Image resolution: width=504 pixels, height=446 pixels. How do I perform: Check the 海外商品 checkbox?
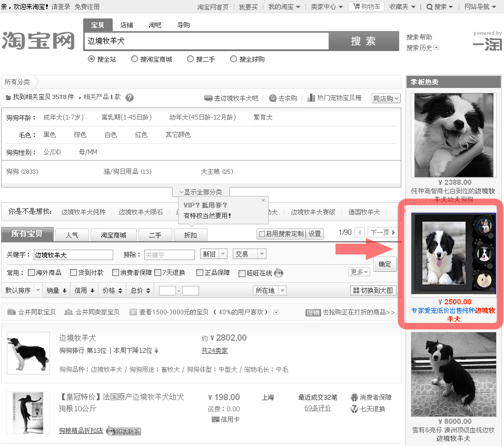[x=32, y=272]
